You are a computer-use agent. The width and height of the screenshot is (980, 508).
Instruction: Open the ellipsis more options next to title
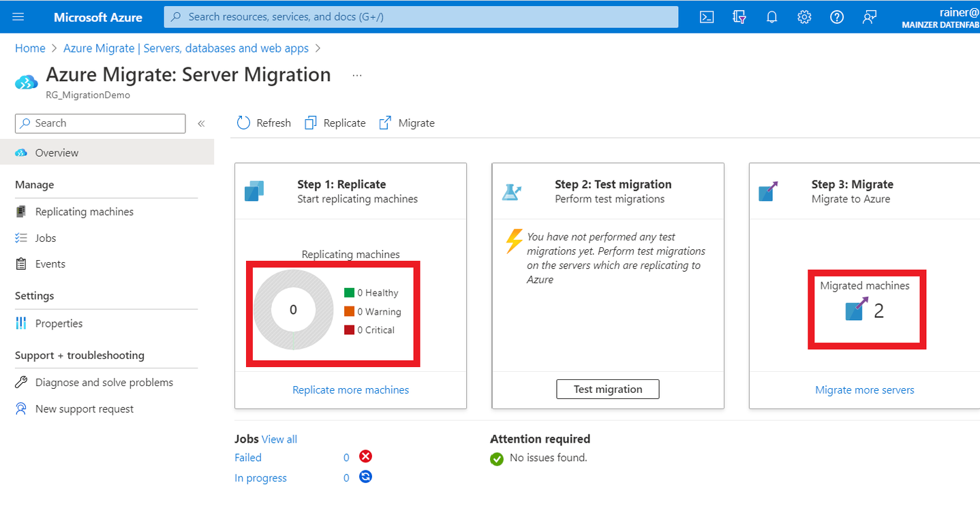[x=357, y=75]
